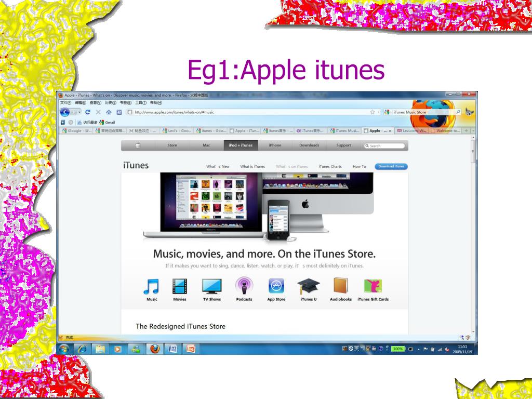This screenshot has height=399, width=532.
Task: Open iPhone in Apple navigation bar
Action: point(275,145)
